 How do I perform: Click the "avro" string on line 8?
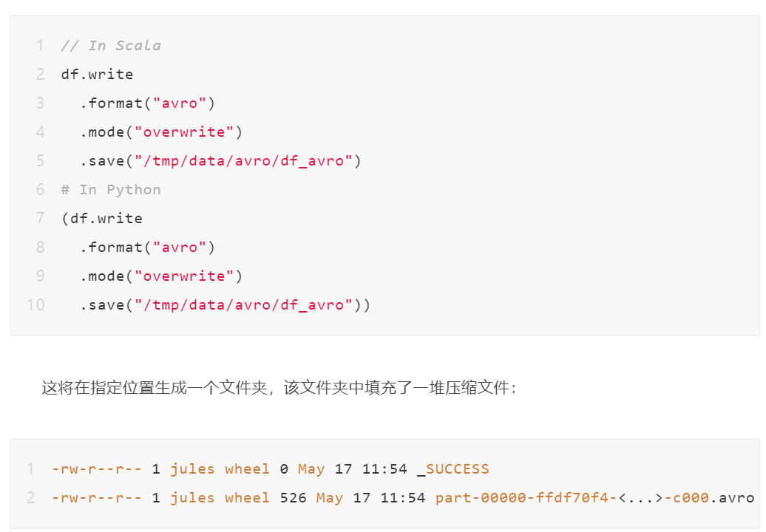click(x=179, y=248)
